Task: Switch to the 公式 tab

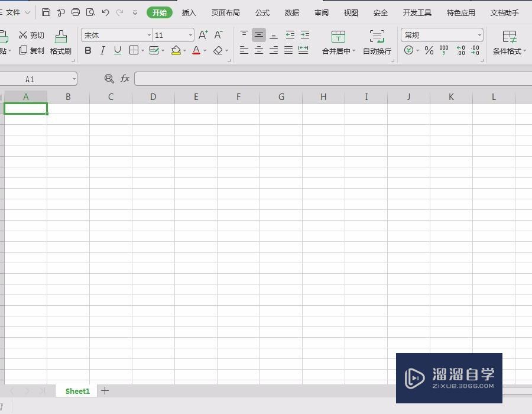Action: click(262, 13)
